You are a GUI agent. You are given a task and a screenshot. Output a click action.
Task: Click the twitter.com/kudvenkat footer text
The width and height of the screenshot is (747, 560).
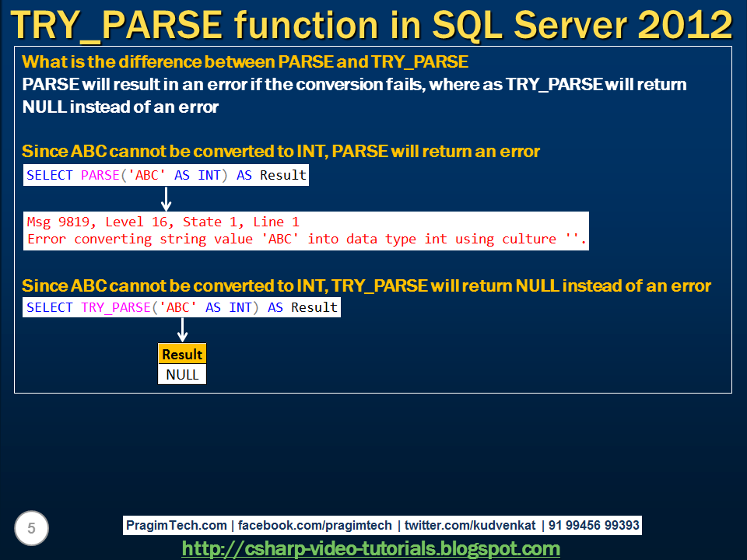coord(451,525)
